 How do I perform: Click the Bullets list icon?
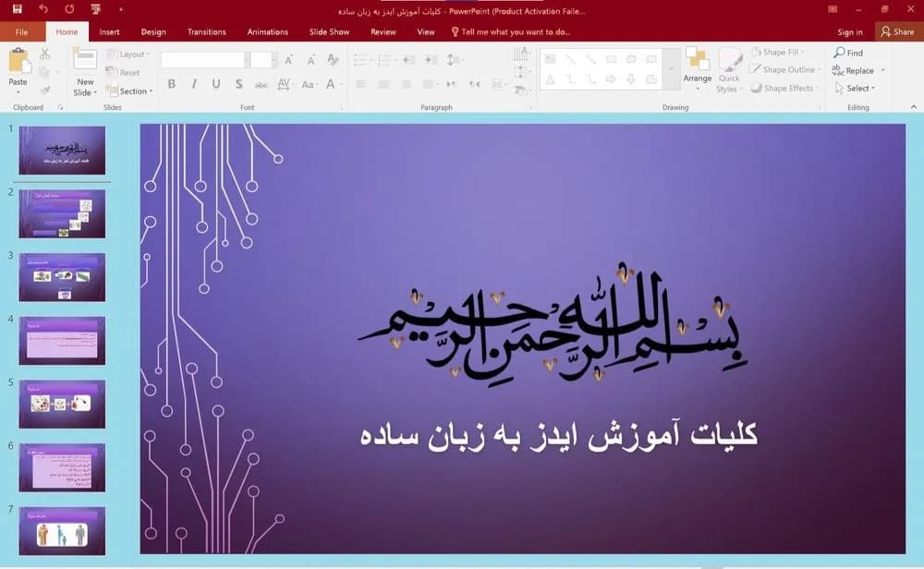click(362, 59)
